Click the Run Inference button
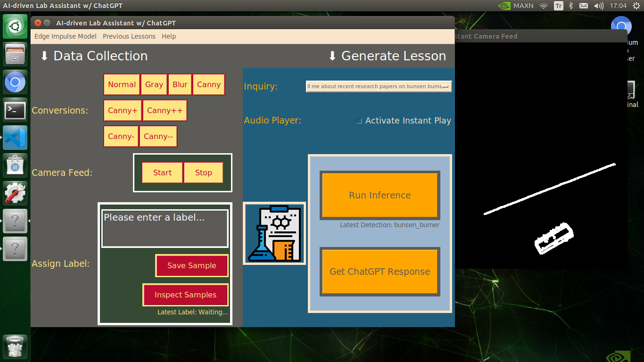The width and height of the screenshot is (644, 362). [380, 195]
